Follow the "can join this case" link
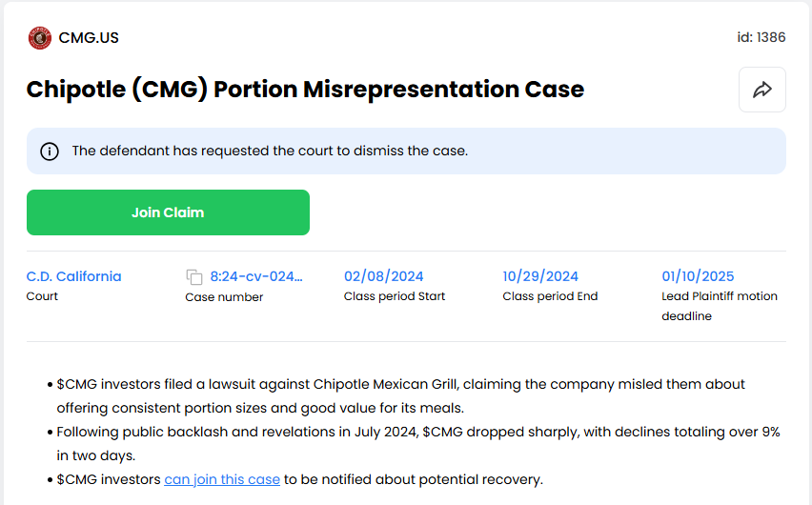Image resolution: width=812 pixels, height=505 pixels. pos(222,478)
